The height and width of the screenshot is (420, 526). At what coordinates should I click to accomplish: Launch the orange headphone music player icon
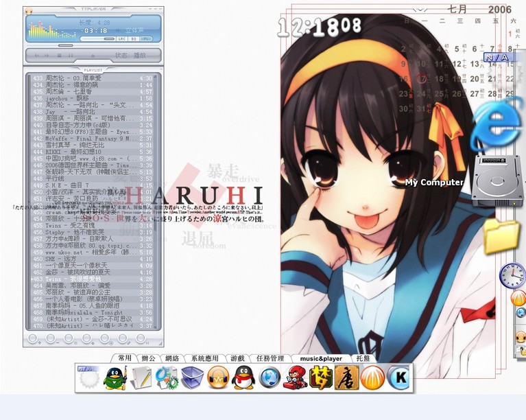(217, 377)
